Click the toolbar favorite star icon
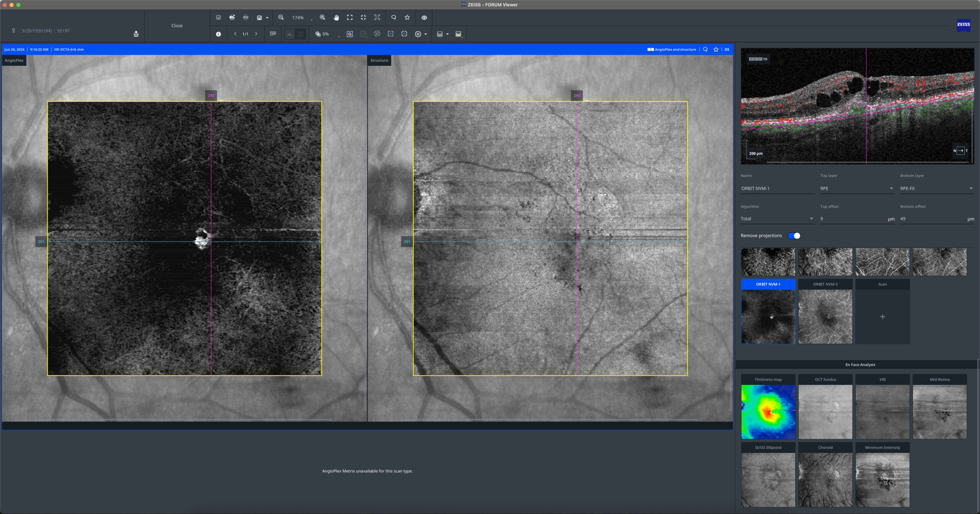 point(407,18)
